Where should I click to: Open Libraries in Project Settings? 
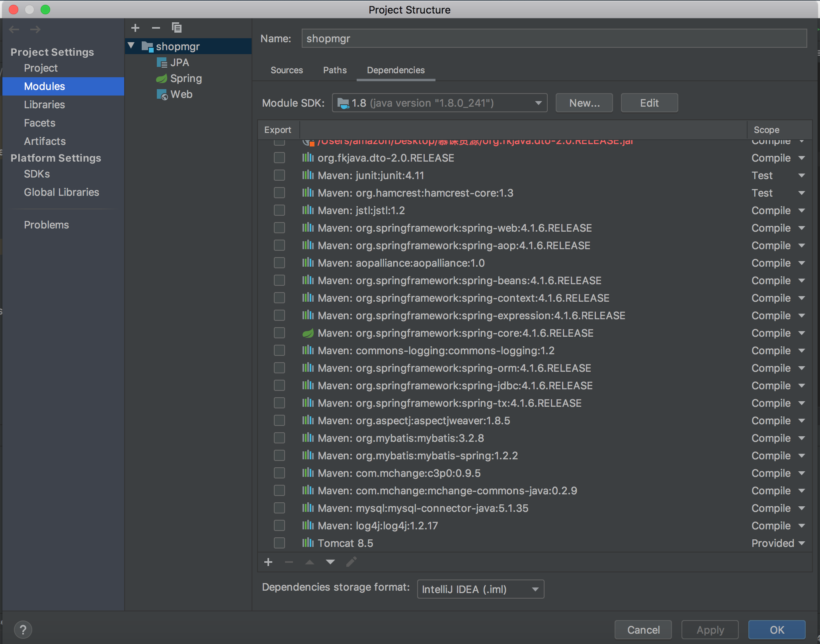44,105
